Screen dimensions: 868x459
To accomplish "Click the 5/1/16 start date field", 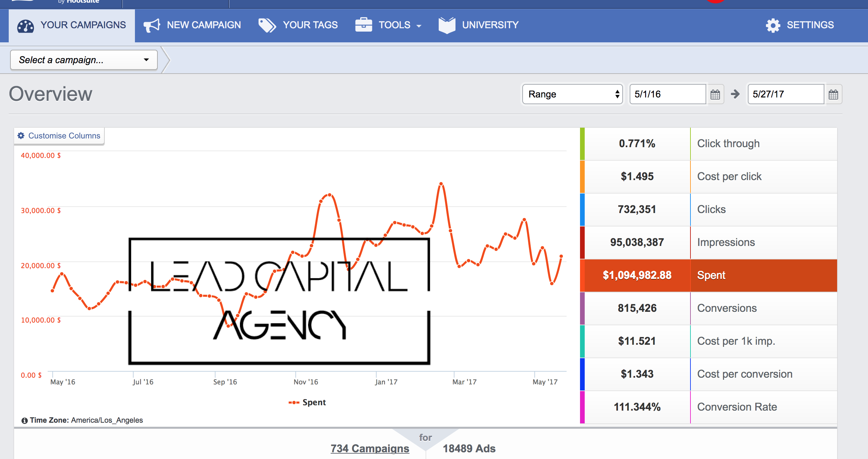I will (668, 94).
